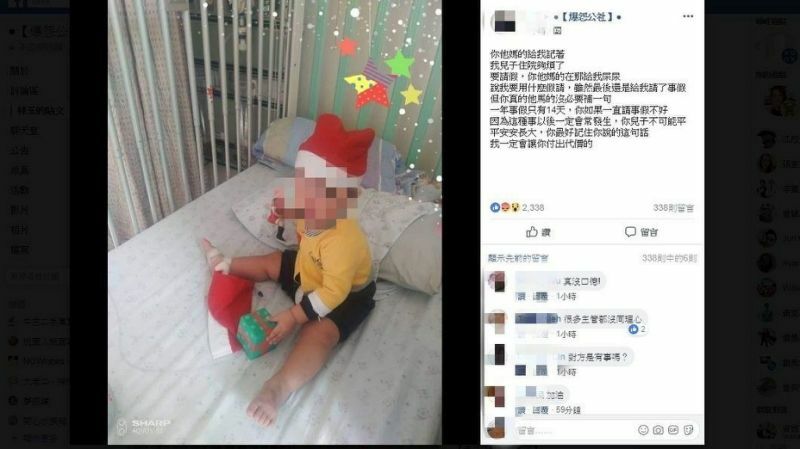Open the post options three-dots menu
Image resolution: width=800 pixels, height=449 pixels.
click(688, 16)
